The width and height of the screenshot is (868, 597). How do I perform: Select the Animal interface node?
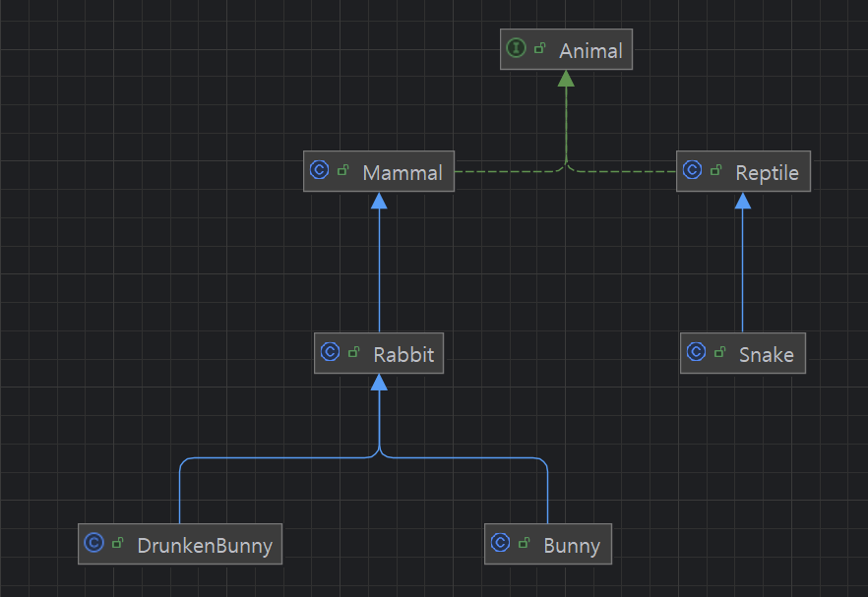click(566, 49)
